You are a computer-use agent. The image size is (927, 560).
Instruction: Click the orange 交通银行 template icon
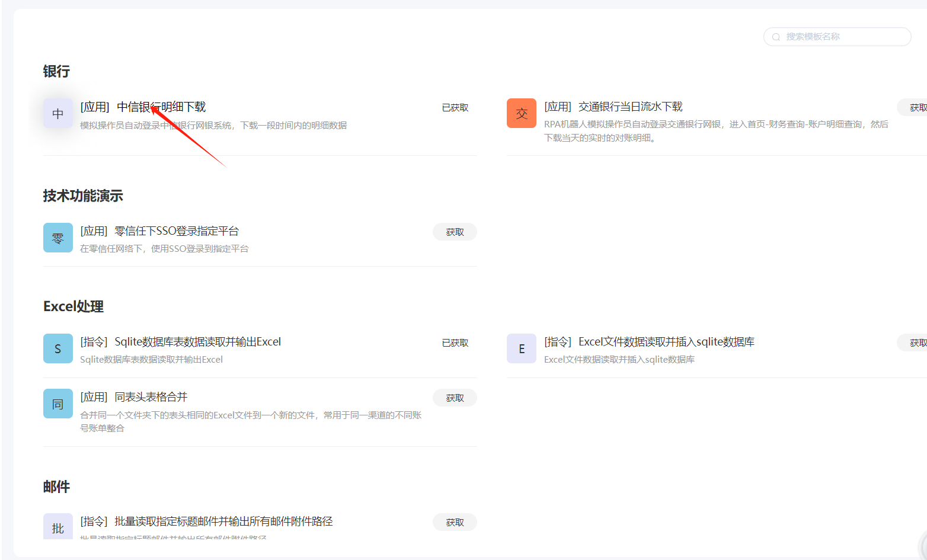click(x=521, y=113)
